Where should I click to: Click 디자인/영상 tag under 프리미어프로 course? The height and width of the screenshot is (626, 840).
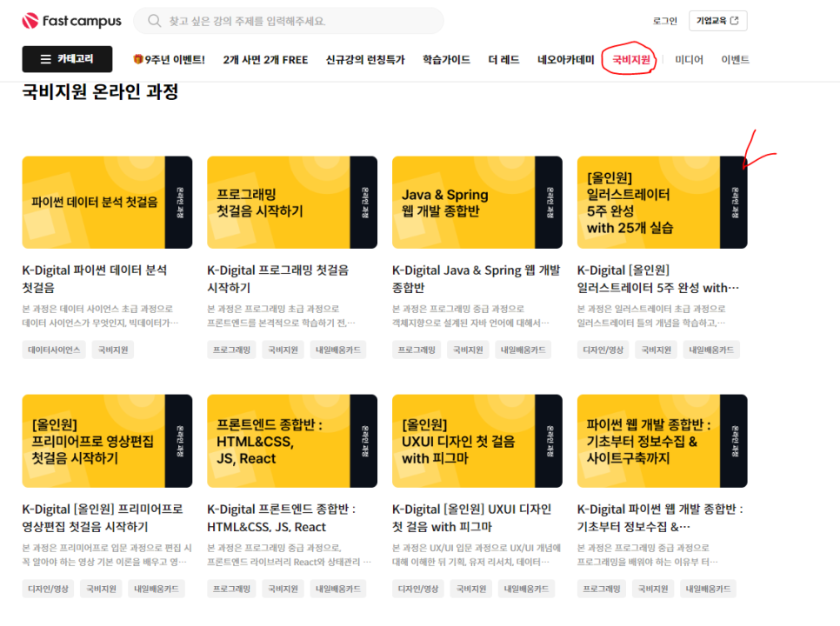click(48, 589)
